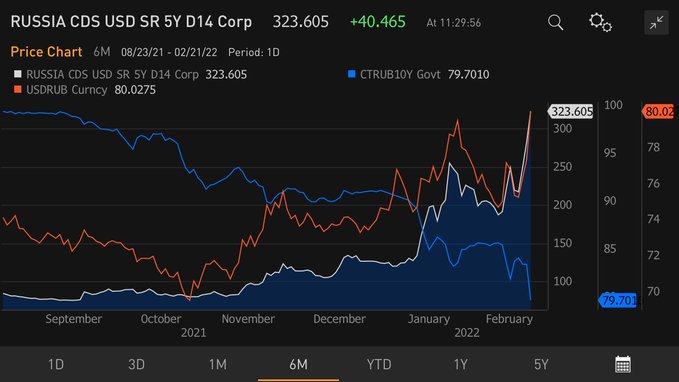Screen dimensions: 679x382
Task: Click the 323.605 price tag on axis
Action: (x=571, y=112)
